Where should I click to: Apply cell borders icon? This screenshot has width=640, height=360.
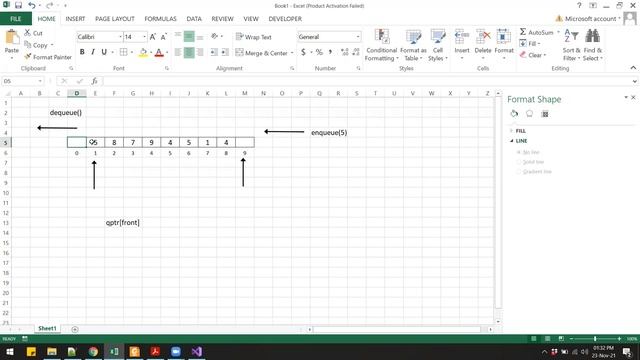point(123,52)
